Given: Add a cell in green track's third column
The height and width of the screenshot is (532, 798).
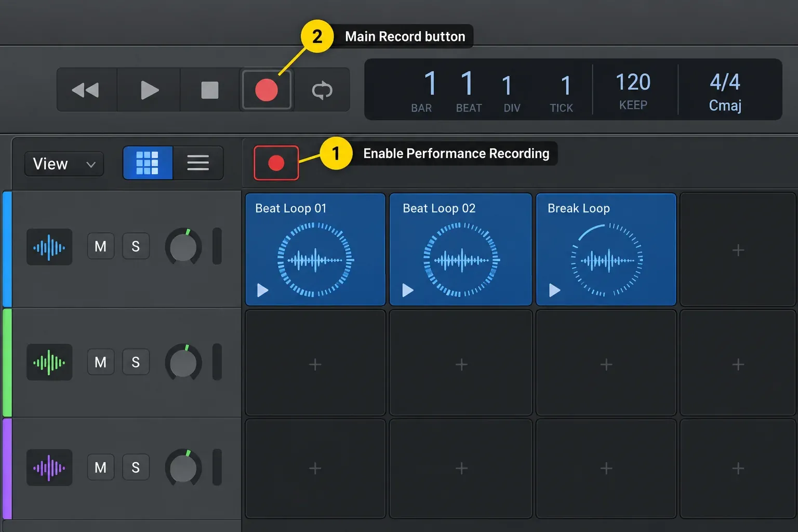Looking at the screenshot, I should click(x=606, y=364).
